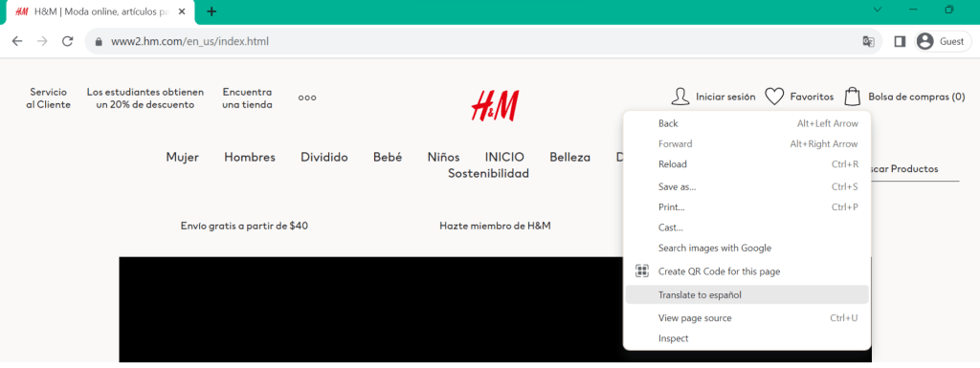Viewport: 980px width, 368px height.
Task: Select the H&M Moda online tab
Action: click(x=100, y=11)
